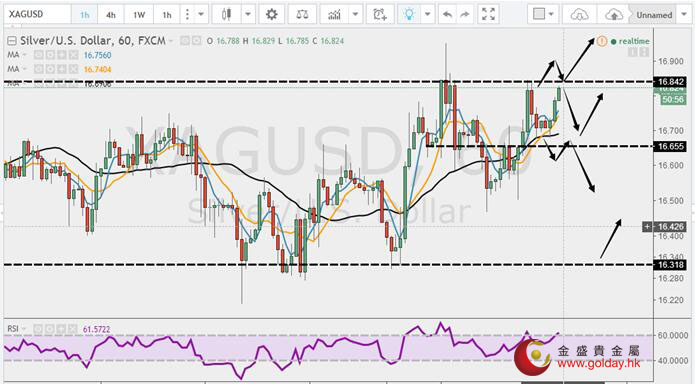The image size is (695, 384).
Task: Click the compare symbols scales icon
Action: pos(302,15)
